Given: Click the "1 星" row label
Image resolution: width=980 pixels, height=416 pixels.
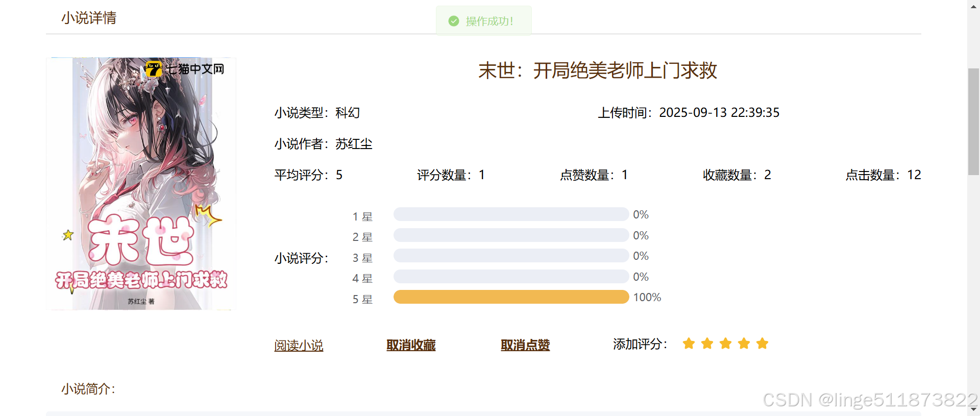Looking at the screenshot, I should (362, 216).
